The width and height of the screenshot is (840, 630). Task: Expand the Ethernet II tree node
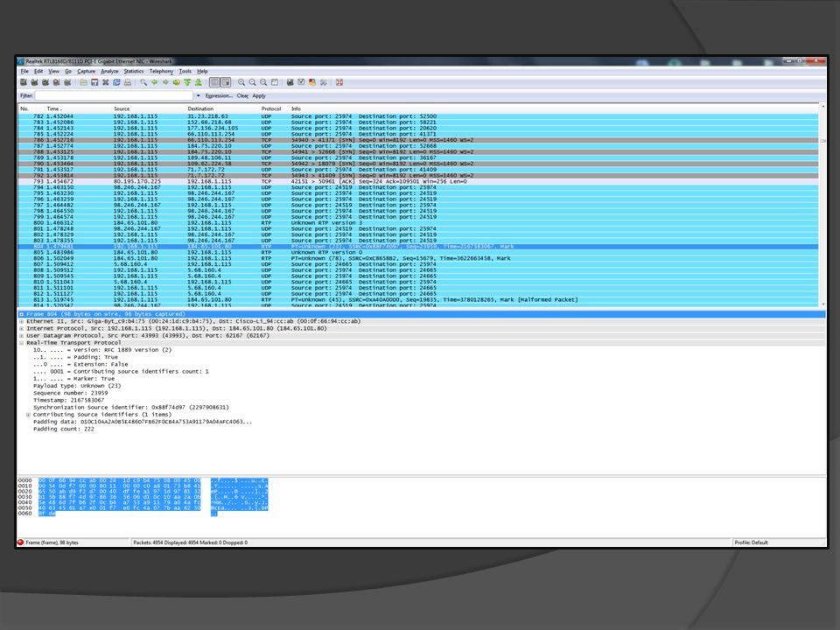(21, 321)
